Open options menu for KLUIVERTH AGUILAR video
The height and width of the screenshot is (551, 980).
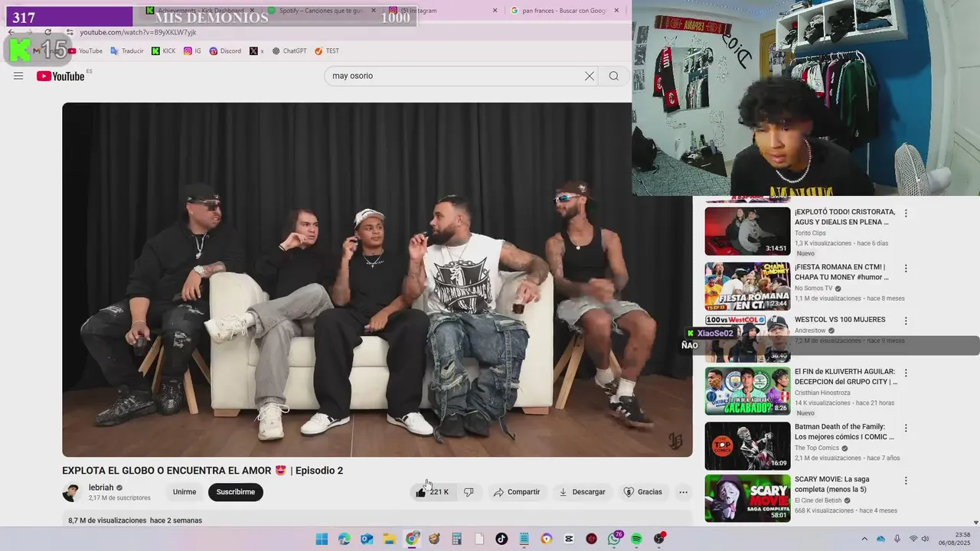[906, 373]
